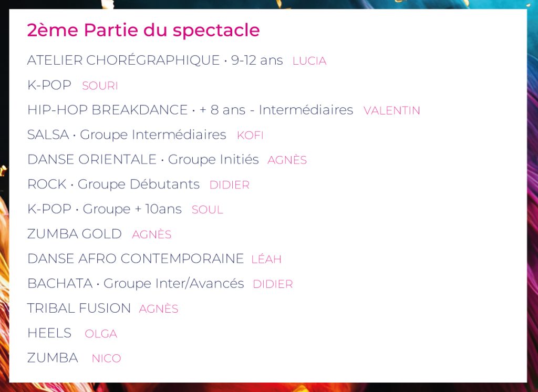
Task: Click the instructor name SOURI
Action: pos(100,86)
